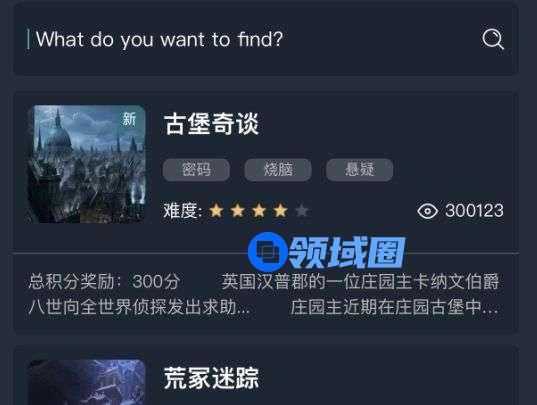Click the second difficulty star

click(238, 210)
